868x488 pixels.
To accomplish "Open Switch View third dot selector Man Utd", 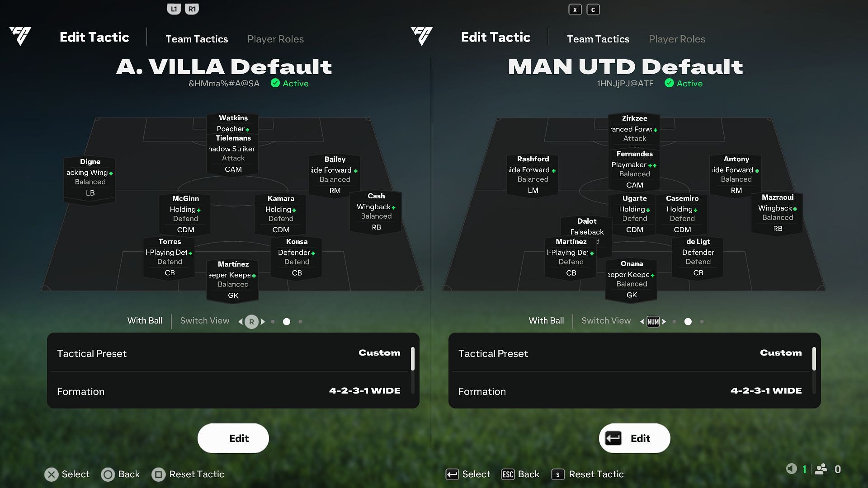I will [702, 322].
